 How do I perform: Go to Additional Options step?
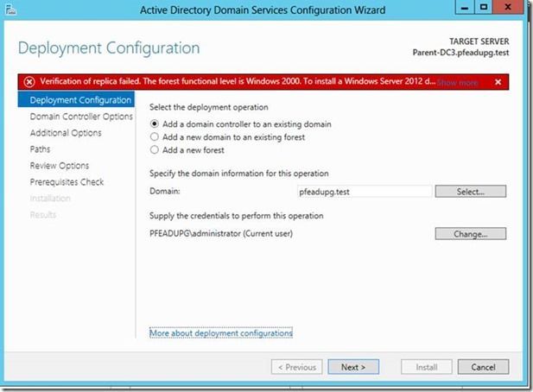coord(66,133)
